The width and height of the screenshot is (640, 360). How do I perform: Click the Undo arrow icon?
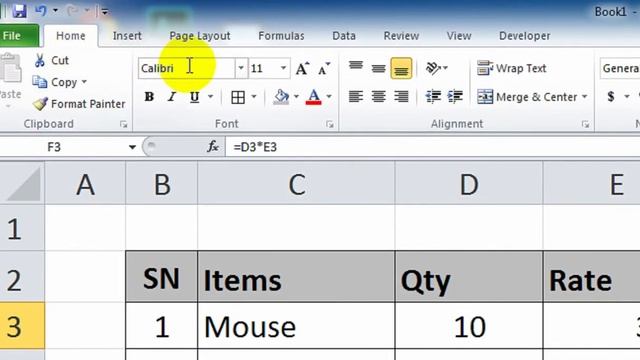(x=41, y=11)
